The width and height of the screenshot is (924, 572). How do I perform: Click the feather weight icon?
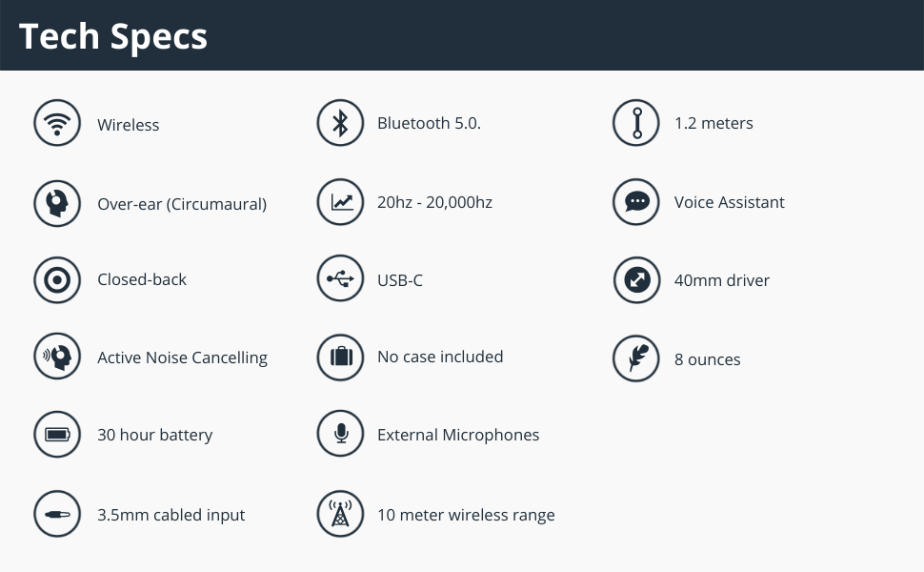point(636,358)
